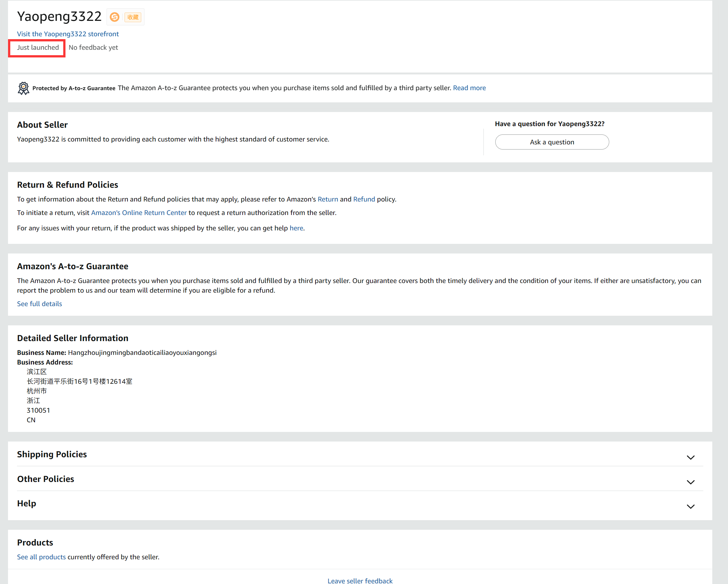
Task: Expand the Shipping Policies chevron
Action: (x=690, y=457)
